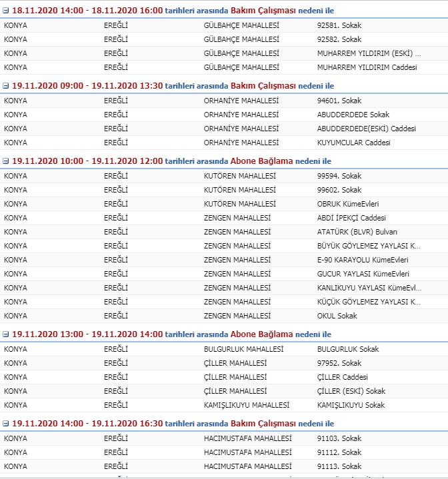The width and height of the screenshot is (448, 479).
Task: Click ZENGEN MAHALLESİ in the OKUL Sokak row
Action: click(237, 316)
